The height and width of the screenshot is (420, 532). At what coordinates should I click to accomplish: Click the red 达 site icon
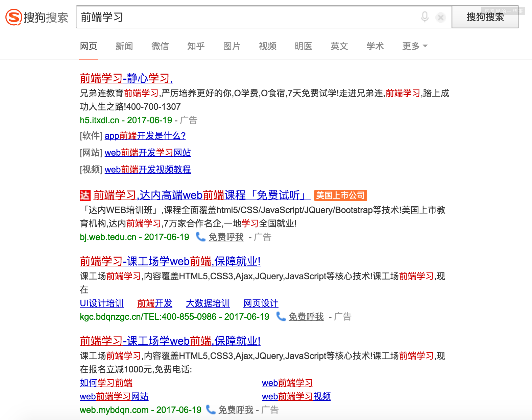pyautogui.click(x=85, y=195)
